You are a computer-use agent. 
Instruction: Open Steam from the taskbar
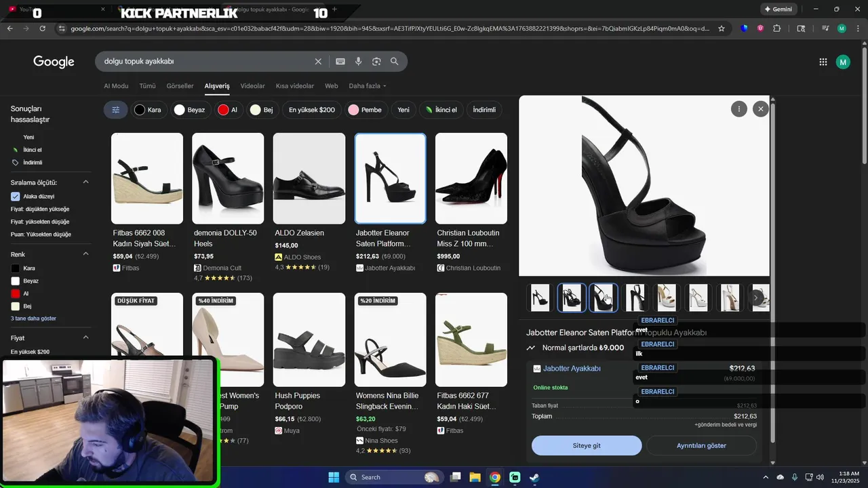point(534,477)
